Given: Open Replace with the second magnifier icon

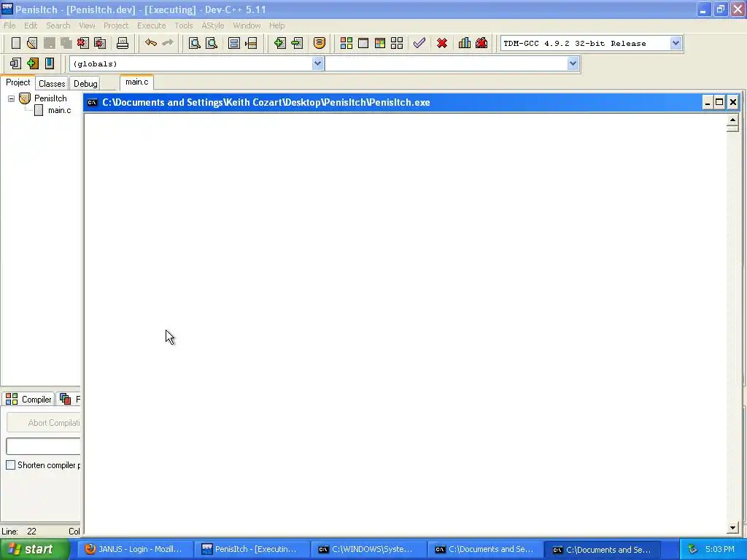Looking at the screenshot, I should 212,43.
